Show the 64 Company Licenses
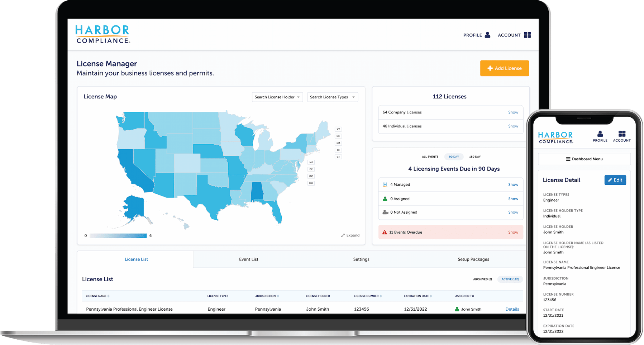 click(513, 112)
